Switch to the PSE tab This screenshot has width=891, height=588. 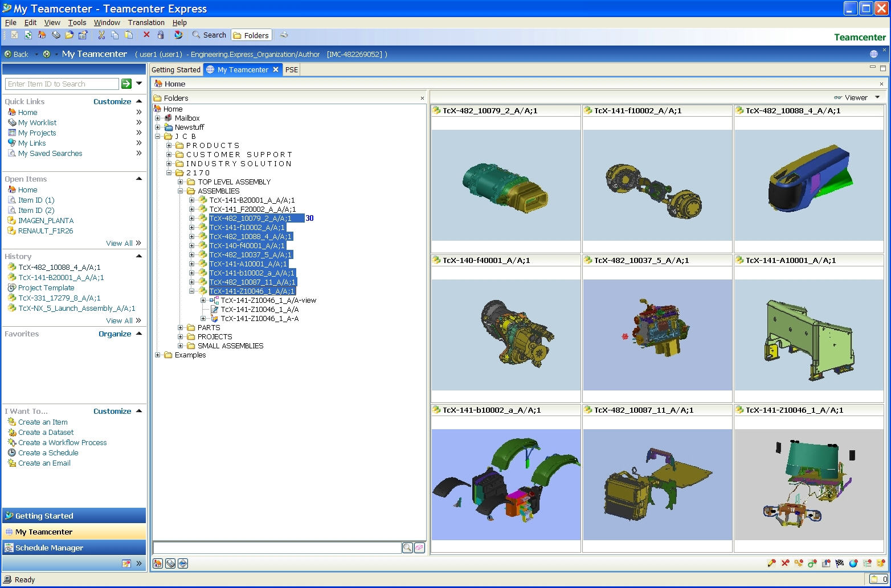(292, 69)
